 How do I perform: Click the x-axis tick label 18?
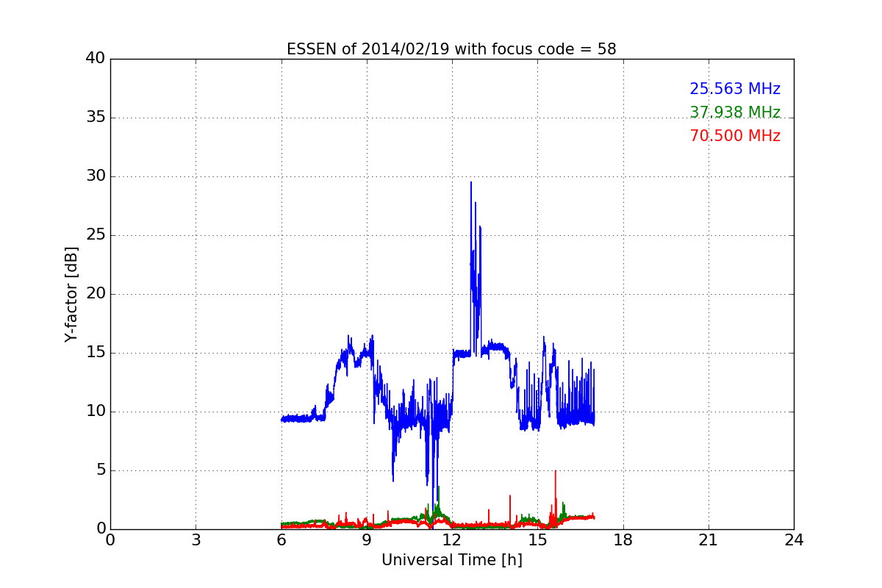(623, 540)
